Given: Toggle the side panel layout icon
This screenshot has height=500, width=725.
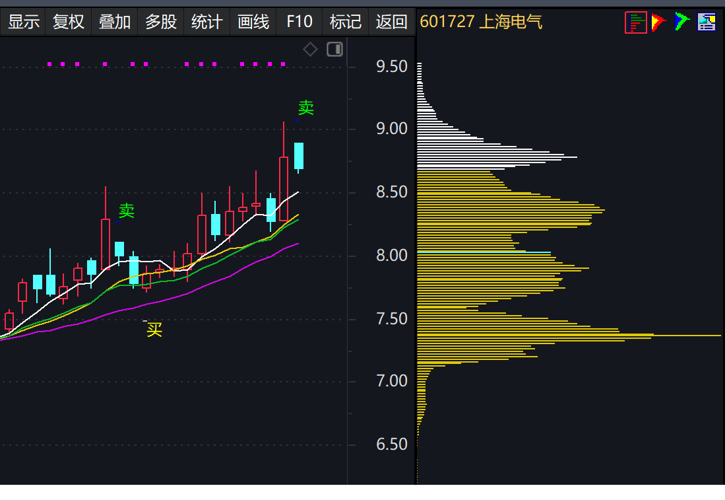Looking at the screenshot, I should pos(335,49).
